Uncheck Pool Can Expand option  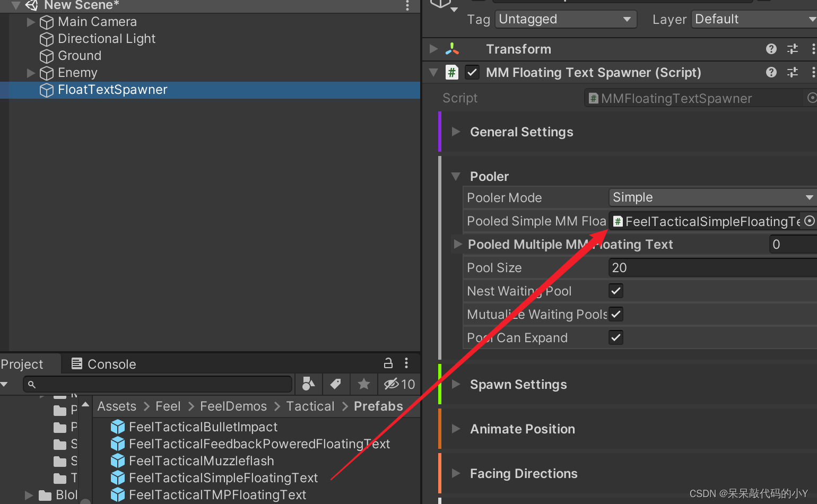coord(615,337)
